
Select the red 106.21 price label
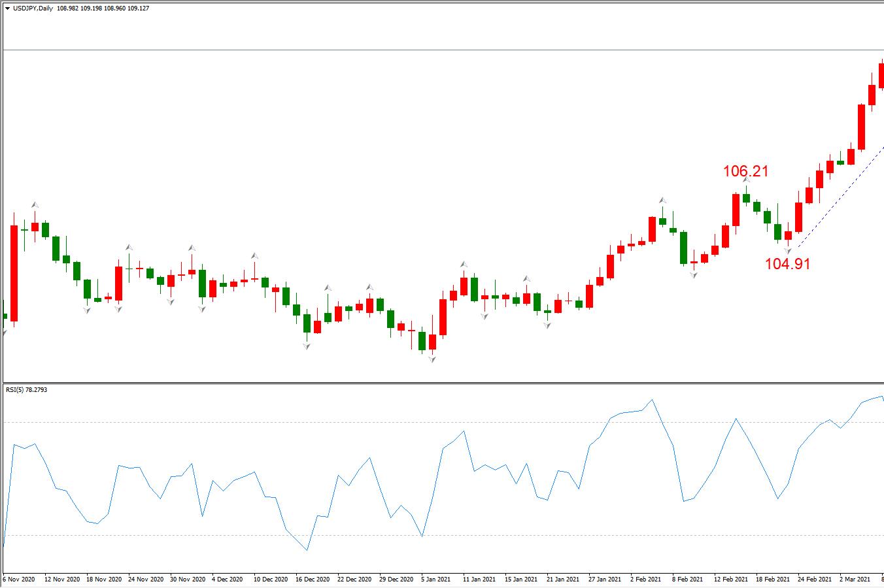point(746,171)
